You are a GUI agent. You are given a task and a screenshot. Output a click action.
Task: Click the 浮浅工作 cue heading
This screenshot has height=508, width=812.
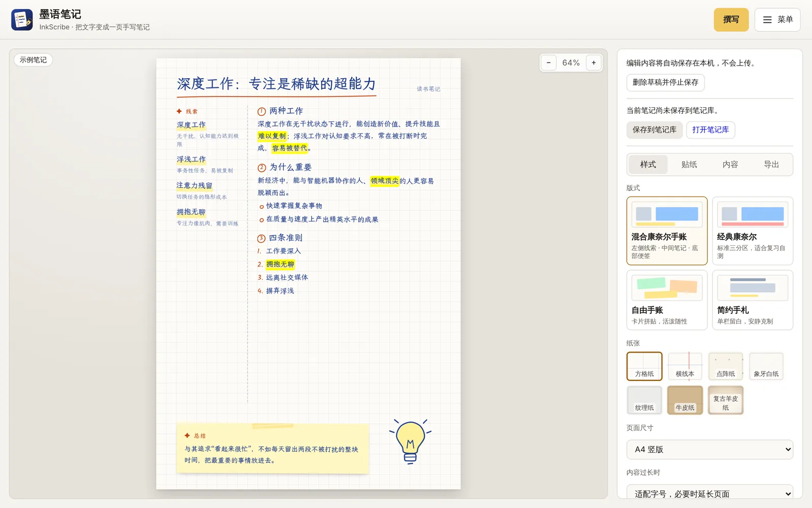tap(191, 160)
